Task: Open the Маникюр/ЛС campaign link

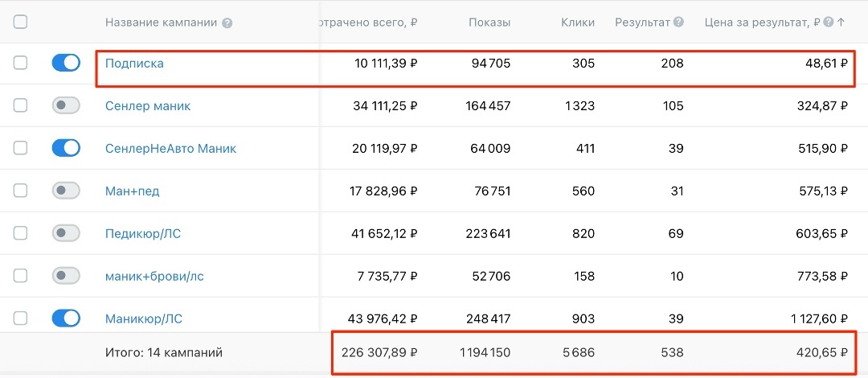Action: tap(144, 318)
